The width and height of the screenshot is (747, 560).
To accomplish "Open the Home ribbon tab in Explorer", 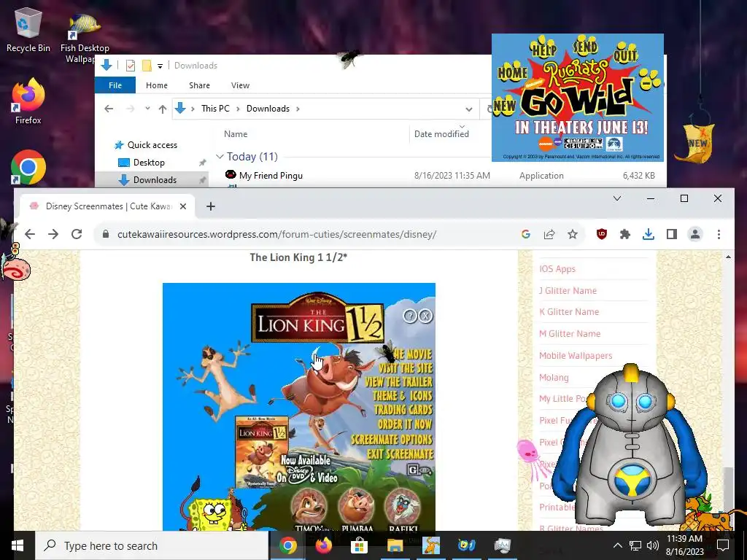I will click(x=157, y=85).
